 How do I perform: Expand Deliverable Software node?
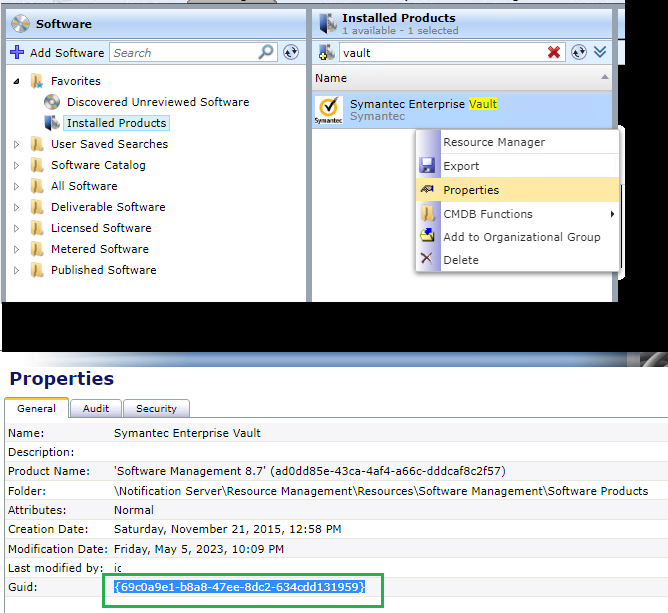click(16, 207)
